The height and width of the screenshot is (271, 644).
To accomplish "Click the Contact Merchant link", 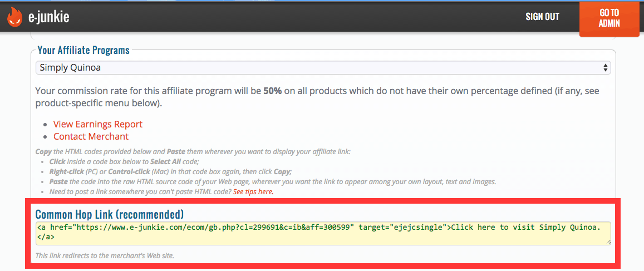I will pos(91,136).
